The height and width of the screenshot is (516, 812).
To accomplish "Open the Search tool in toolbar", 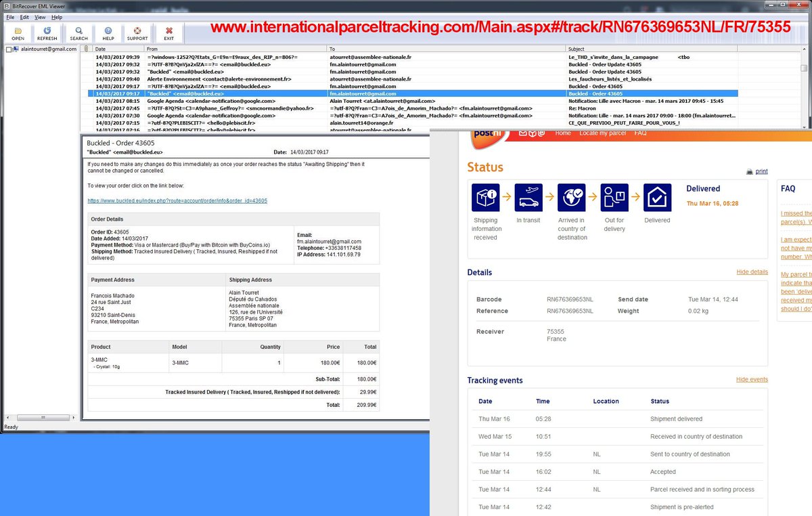I will (x=78, y=33).
